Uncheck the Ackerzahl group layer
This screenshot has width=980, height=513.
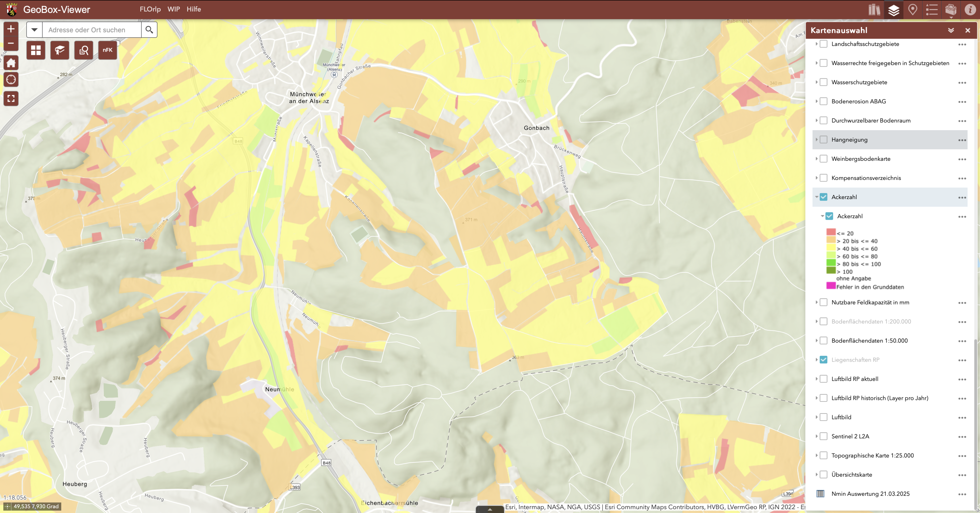coord(824,197)
